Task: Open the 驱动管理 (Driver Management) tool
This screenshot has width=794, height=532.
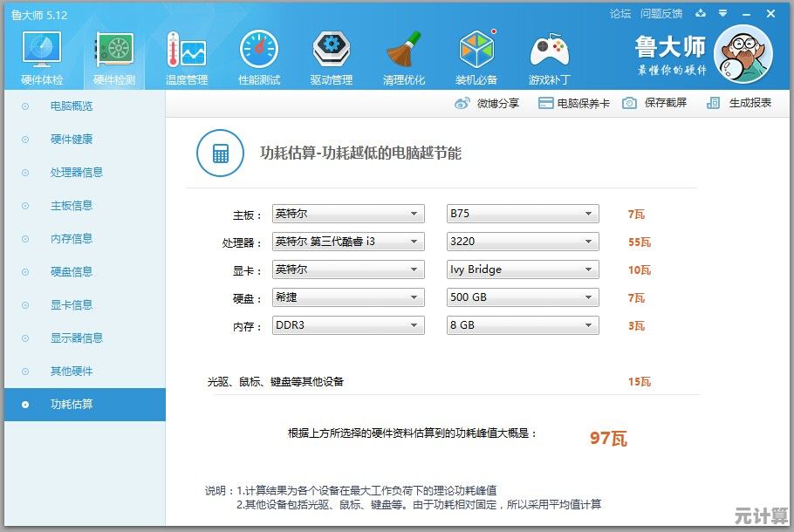Action: coord(331,55)
